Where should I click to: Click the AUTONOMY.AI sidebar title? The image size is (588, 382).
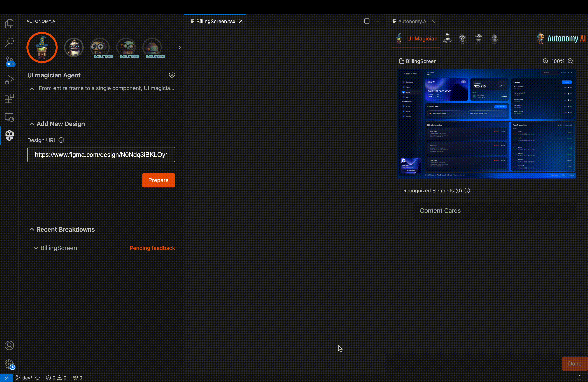pyautogui.click(x=41, y=21)
